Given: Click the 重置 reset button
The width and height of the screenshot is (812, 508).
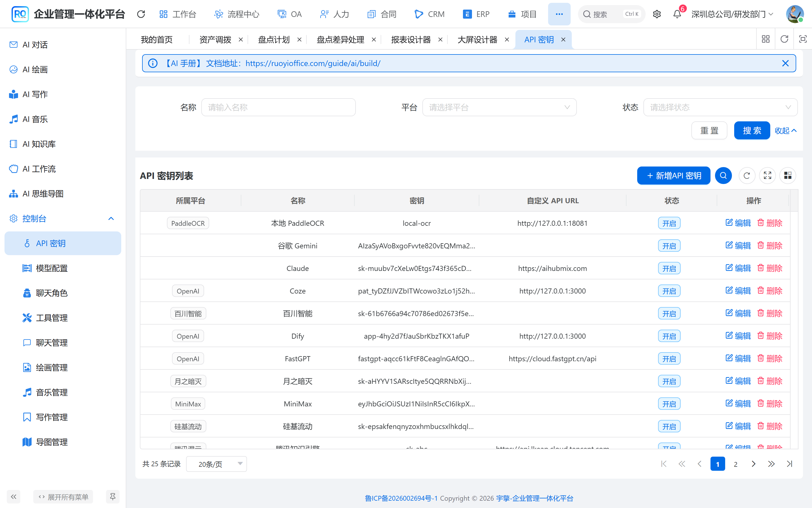Looking at the screenshot, I should 709,130.
